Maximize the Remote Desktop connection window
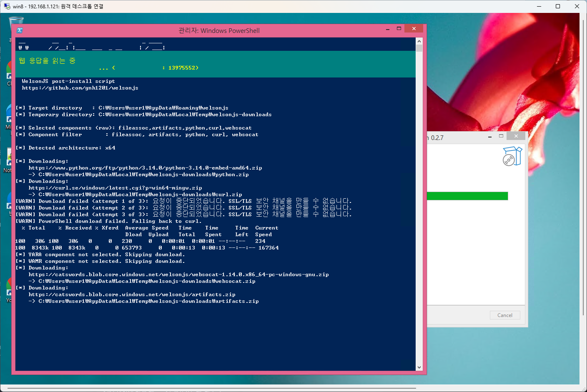Viewport: 587px width, 392px height. point(558,6)
